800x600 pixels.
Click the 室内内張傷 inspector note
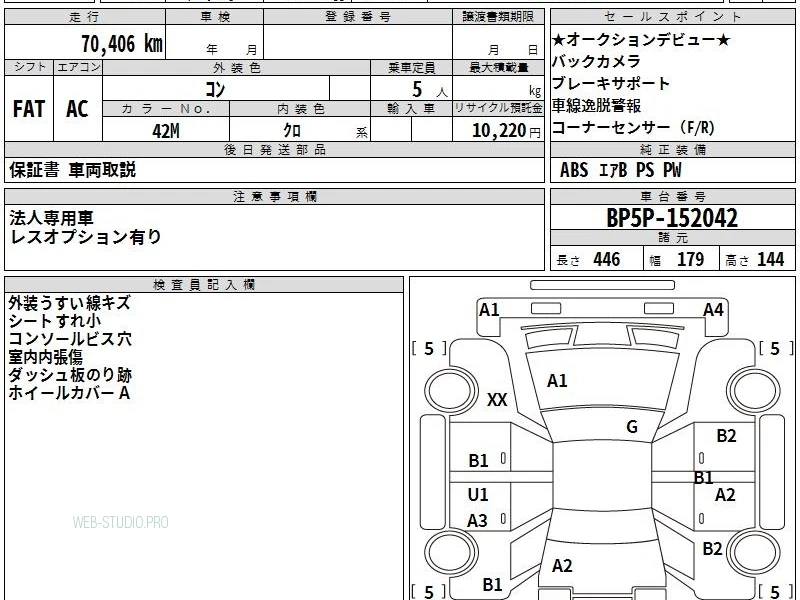pyautogui.click(x=45, y=357)
